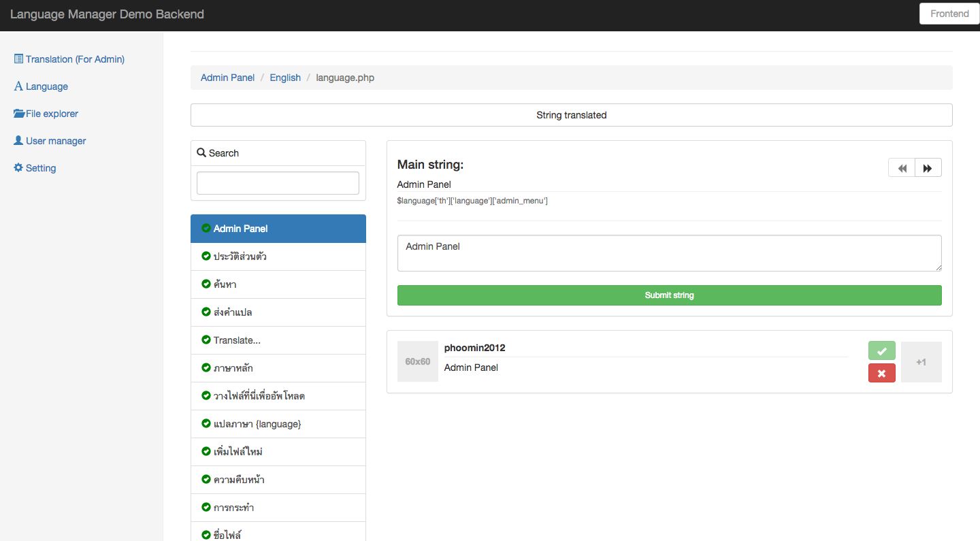Click the search input field
980x541 pixels.
pos(278,183)
